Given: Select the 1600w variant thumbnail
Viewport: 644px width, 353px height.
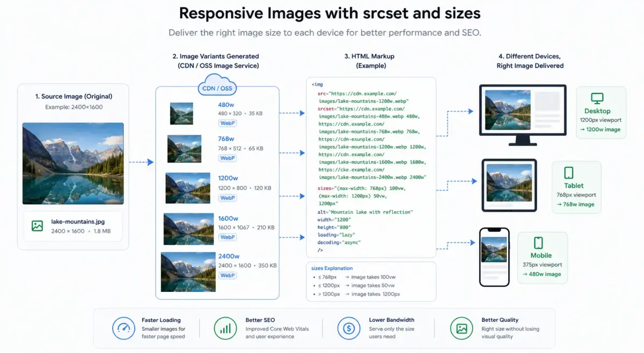Looking at the screenshot, I should (189, 229).
